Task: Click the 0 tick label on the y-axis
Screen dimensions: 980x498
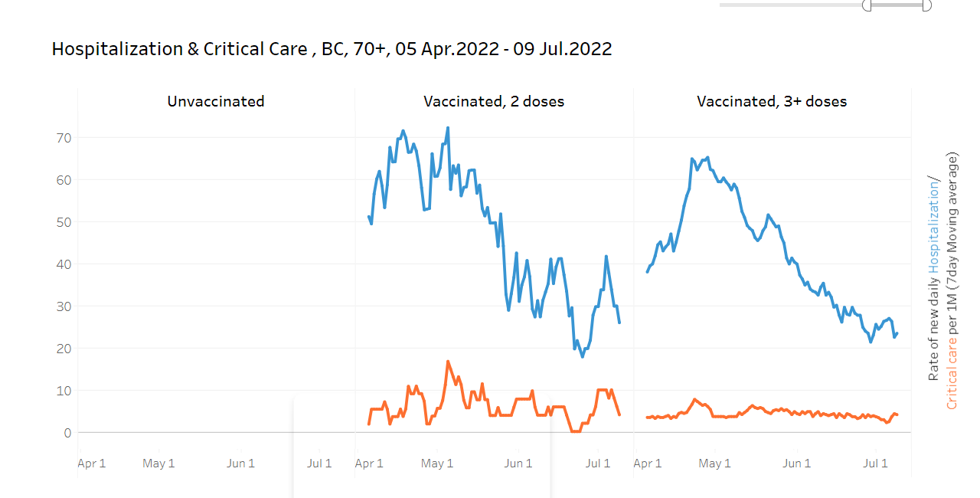Action: pos(67,433)
